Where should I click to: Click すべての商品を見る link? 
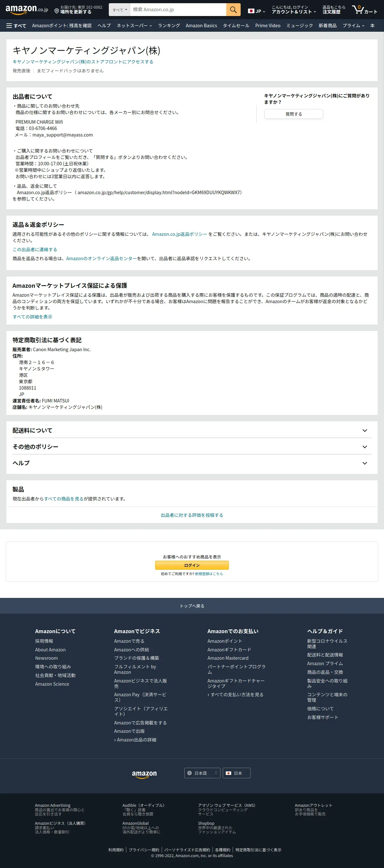[x=64, y=499]
